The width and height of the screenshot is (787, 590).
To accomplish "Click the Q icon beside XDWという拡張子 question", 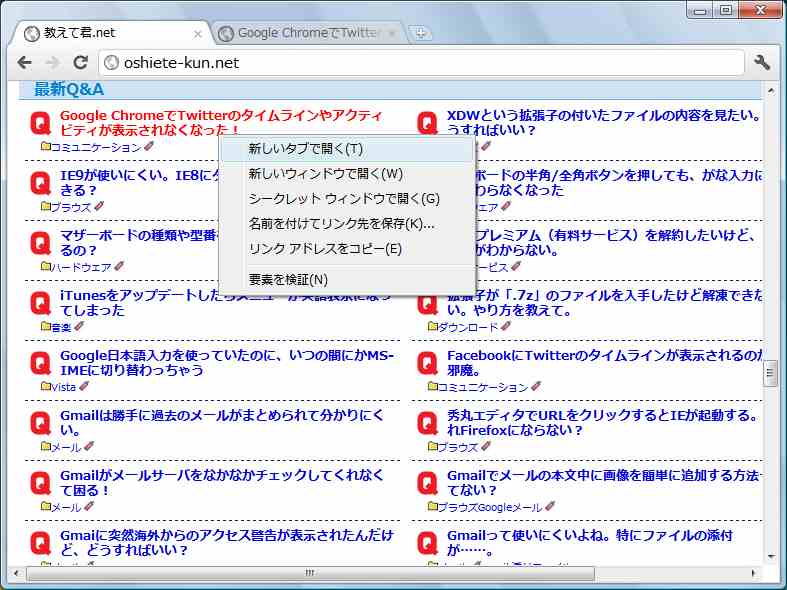I will [427, 123].
